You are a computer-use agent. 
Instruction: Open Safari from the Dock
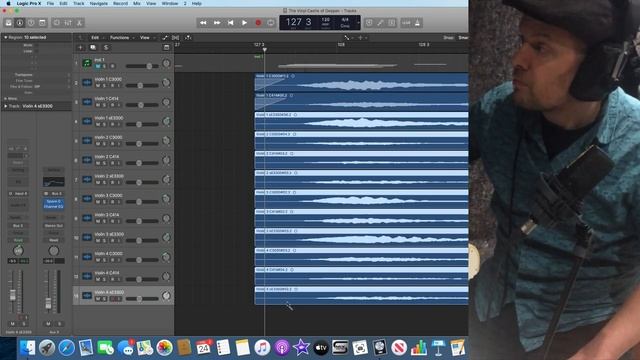[x=66, y=348]
